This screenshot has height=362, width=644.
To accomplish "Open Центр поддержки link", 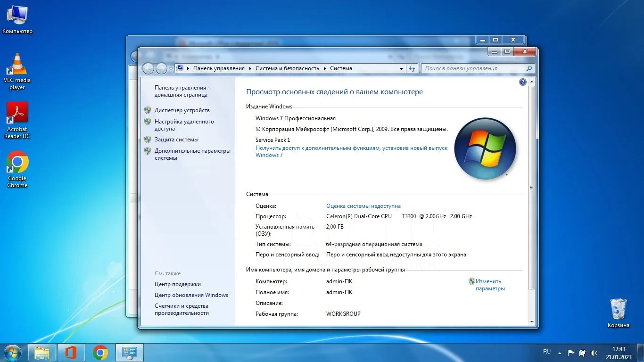I will (x=178, y=284).
